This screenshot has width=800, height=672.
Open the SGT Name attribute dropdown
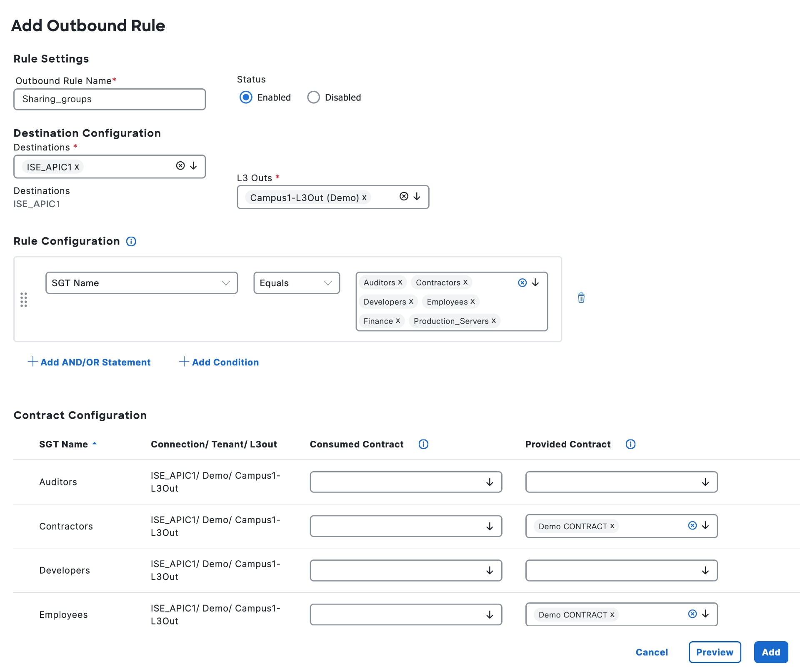(141, 283)
